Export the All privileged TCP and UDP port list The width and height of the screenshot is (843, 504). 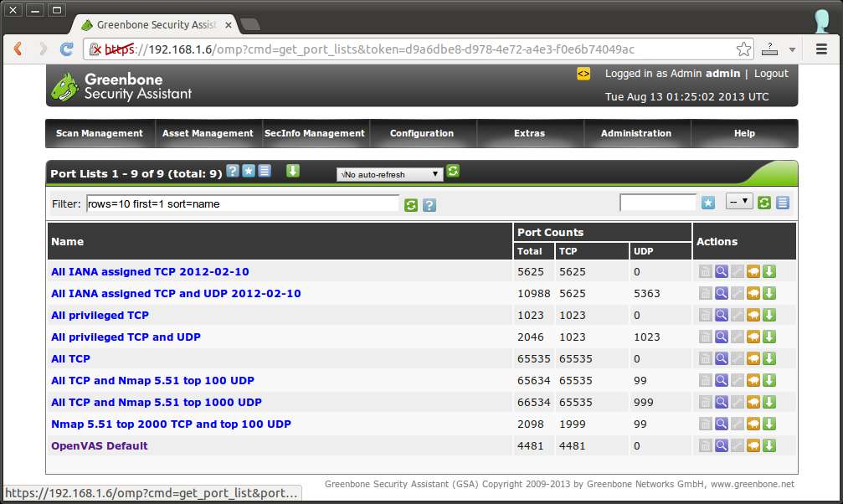(x=769, y=337)
